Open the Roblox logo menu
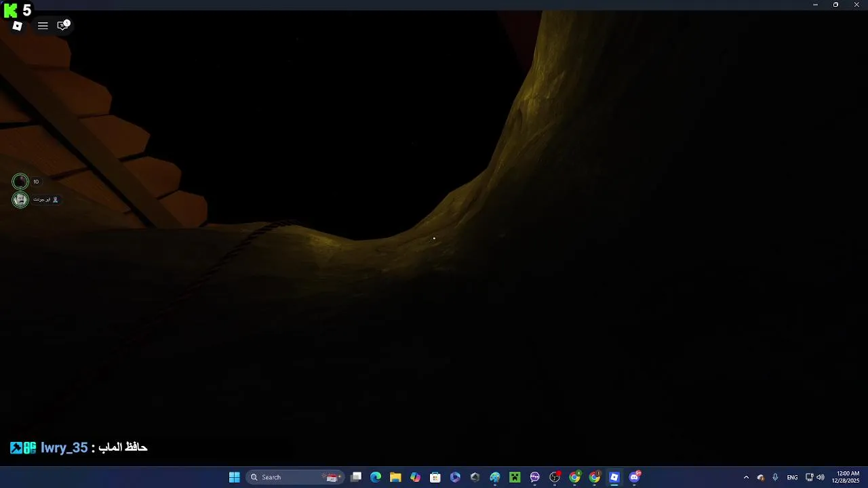Image resolution: width=868 pixels, height=488 pixels. (18, 26)
